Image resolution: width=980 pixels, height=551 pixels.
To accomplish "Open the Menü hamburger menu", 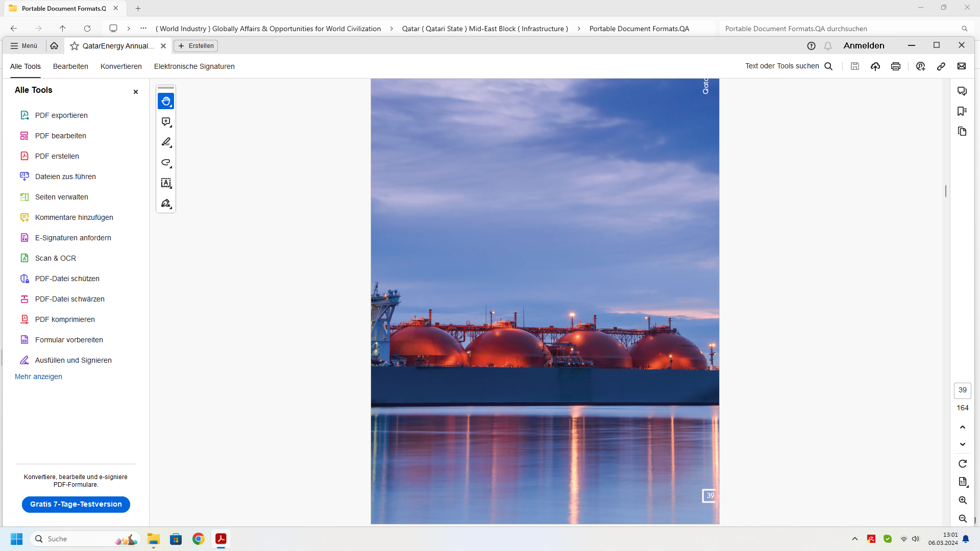I will pos(24,46).
